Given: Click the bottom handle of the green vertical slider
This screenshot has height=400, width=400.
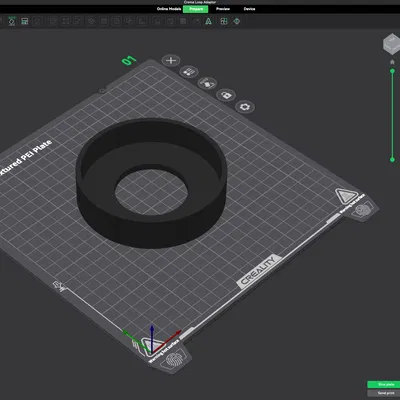Looking at the screenshot, I should click(392, 160).
